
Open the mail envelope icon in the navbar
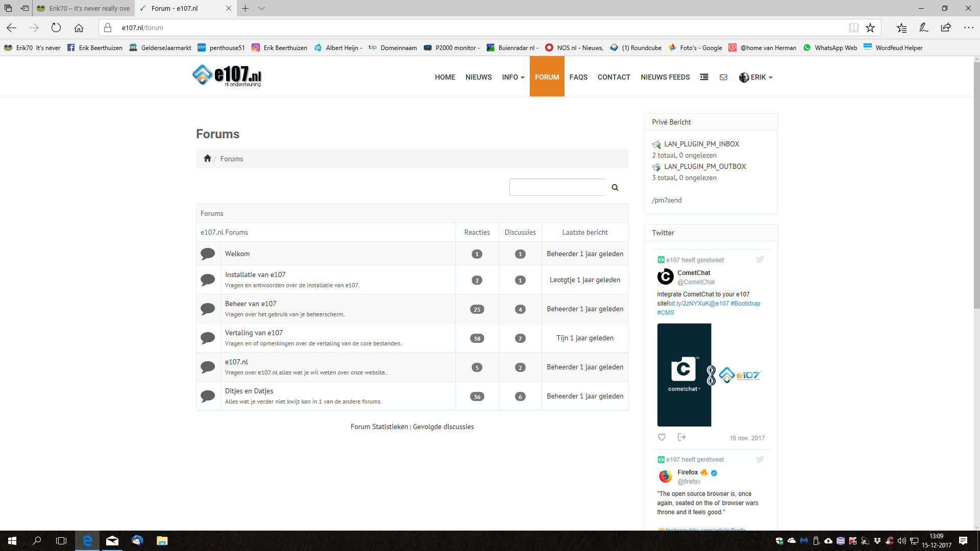[x=723, y=77]
